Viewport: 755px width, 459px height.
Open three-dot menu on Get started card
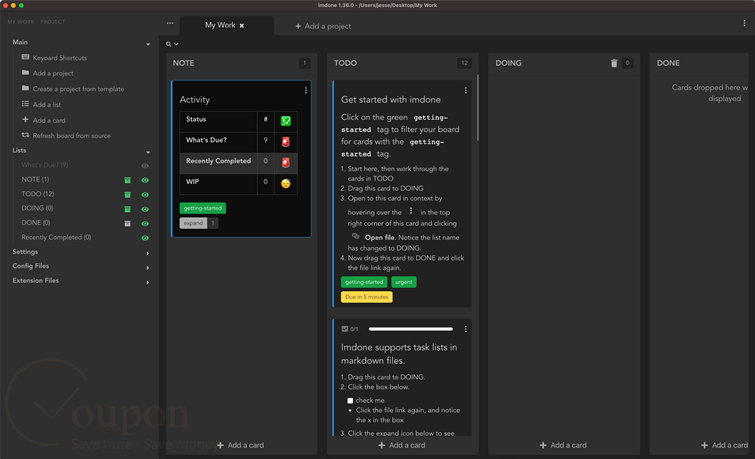pyautogui.click(x=466, y=91)
